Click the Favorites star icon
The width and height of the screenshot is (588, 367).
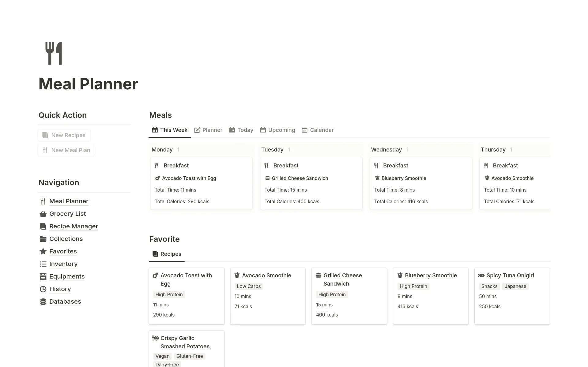coord(43,251)
